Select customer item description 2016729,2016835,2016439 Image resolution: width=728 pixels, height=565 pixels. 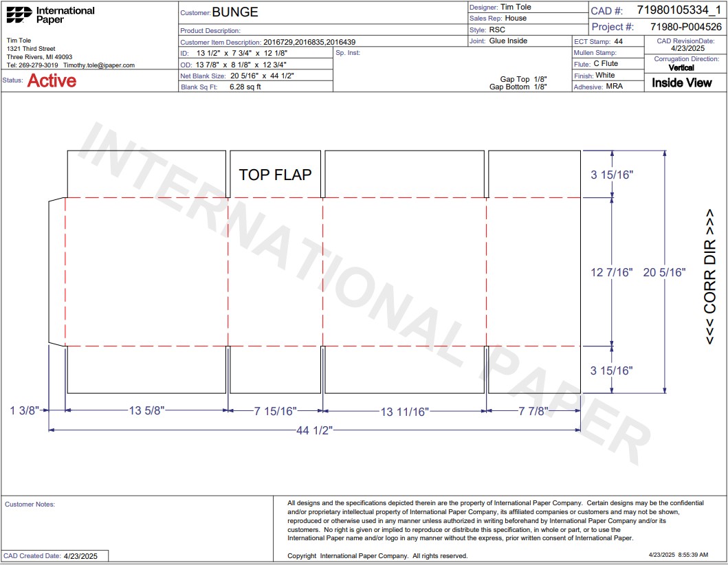coord(309,42)
